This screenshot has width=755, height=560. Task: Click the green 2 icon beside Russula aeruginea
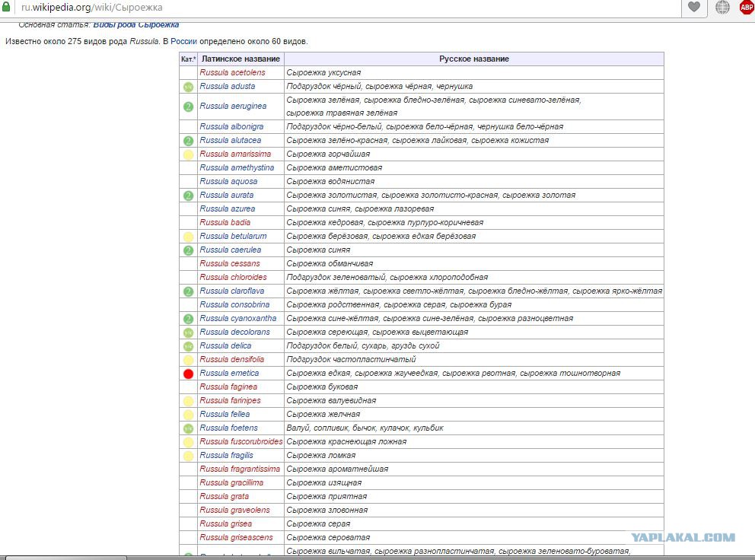(x=188, y=107)
